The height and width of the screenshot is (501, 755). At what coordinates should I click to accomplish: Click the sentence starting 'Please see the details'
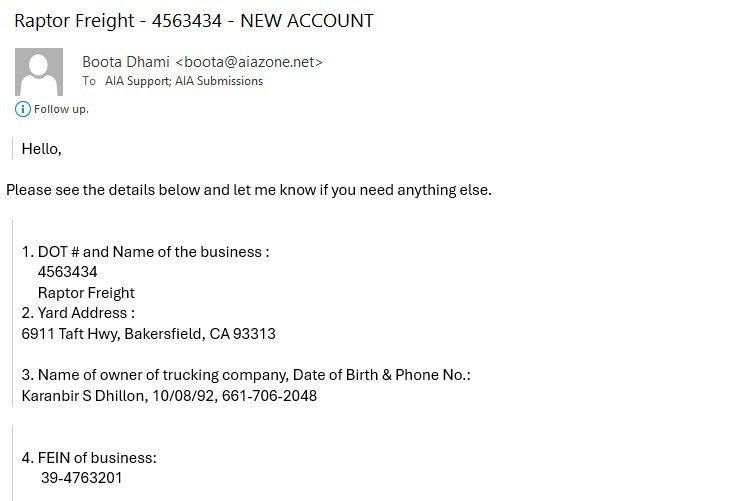249,190
